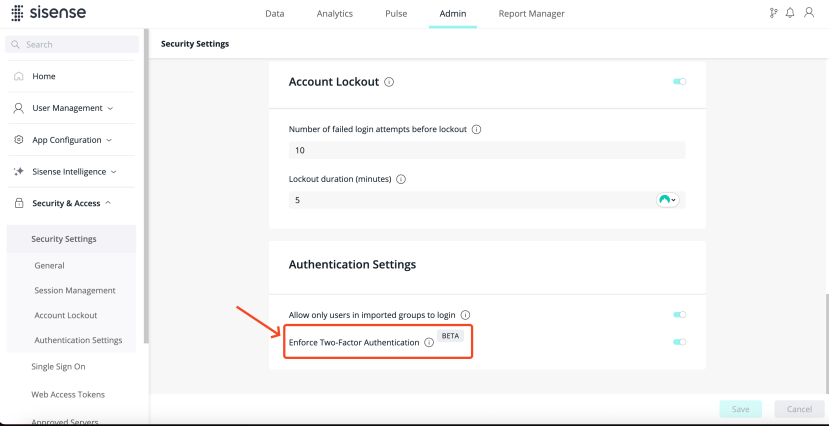
Task: Open Single Sign On settings
Action: (58, 367)
